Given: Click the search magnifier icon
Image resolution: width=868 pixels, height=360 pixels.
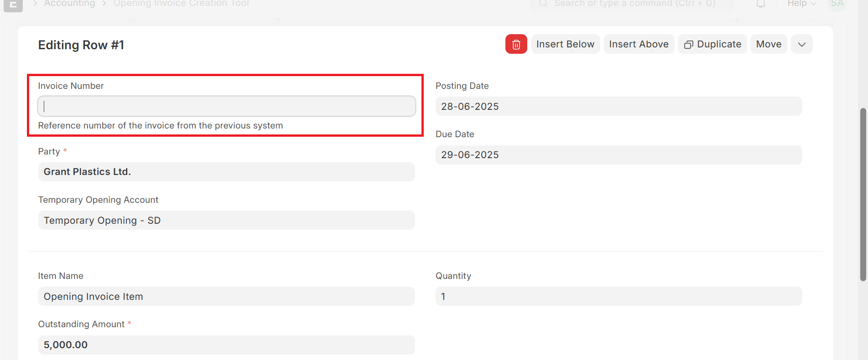Looking at the screenshot, I should [x=543, y=4].
